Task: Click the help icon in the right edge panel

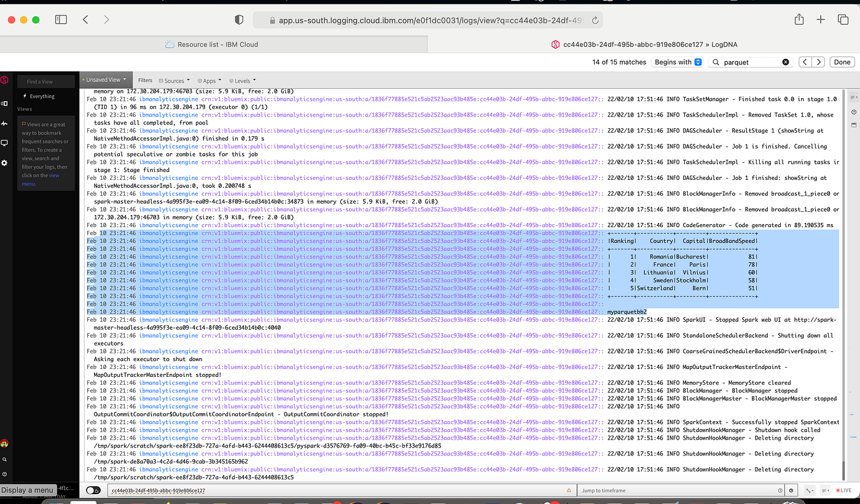Action: 853,112
